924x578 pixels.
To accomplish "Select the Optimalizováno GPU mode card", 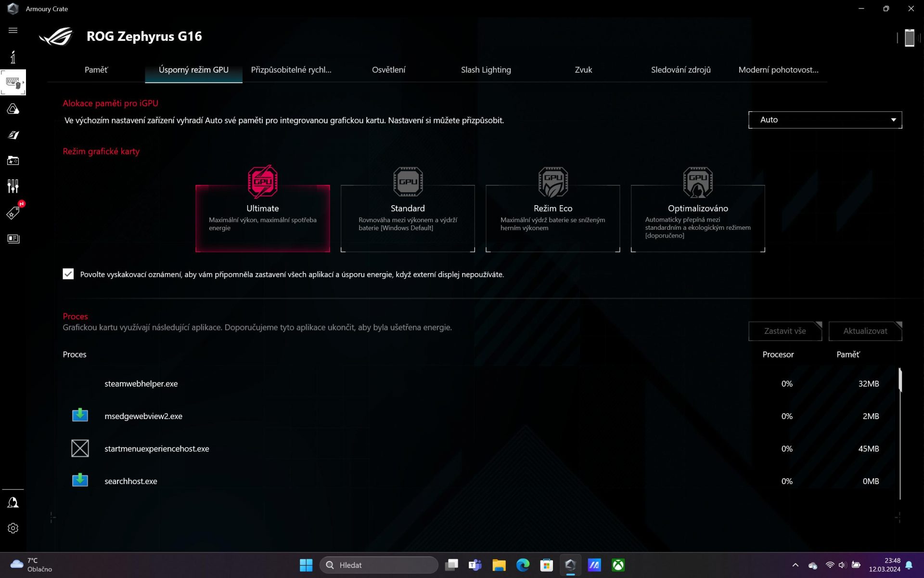I will pyautogui.click(x=698, y=218).
